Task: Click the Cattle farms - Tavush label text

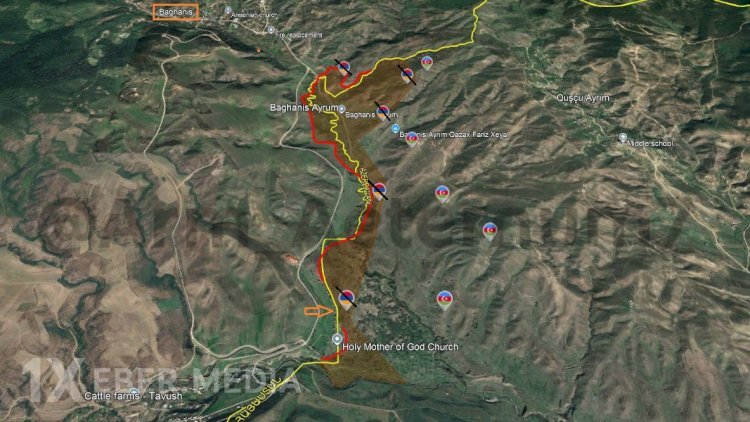Action: coord(133,396)
